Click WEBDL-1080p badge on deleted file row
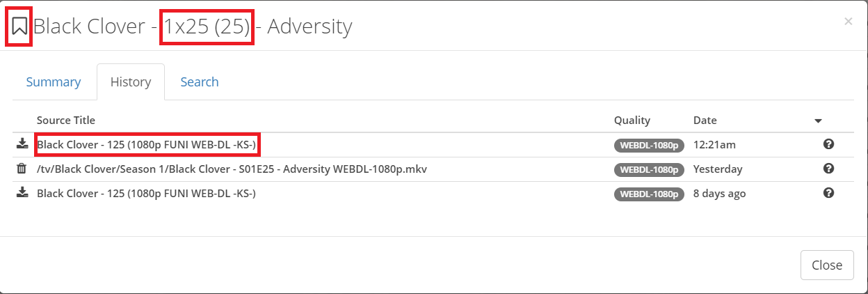Viewport: 868px width, 294px height. point(650,170)
